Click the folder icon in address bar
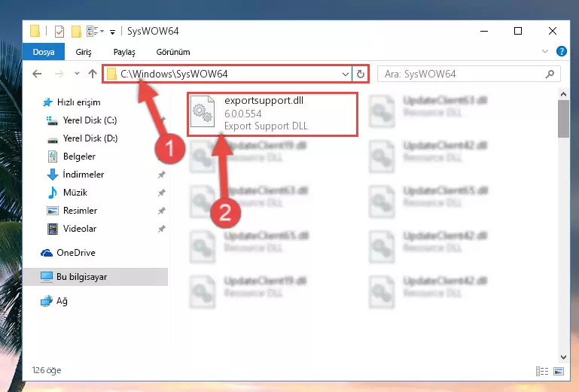This screenshot has height=392, width=579. pos(111,74)
